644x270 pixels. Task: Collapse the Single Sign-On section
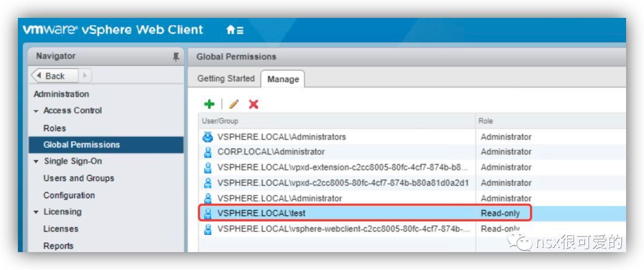point(36,162)
